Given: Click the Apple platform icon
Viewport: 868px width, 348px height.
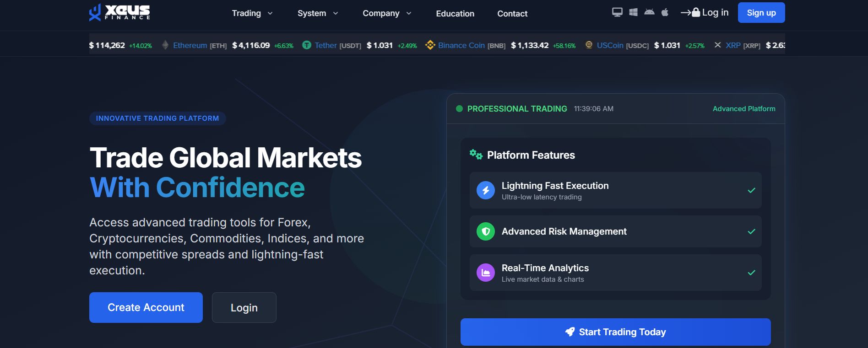Looking at the screenshot, I should tap(665, 12).
